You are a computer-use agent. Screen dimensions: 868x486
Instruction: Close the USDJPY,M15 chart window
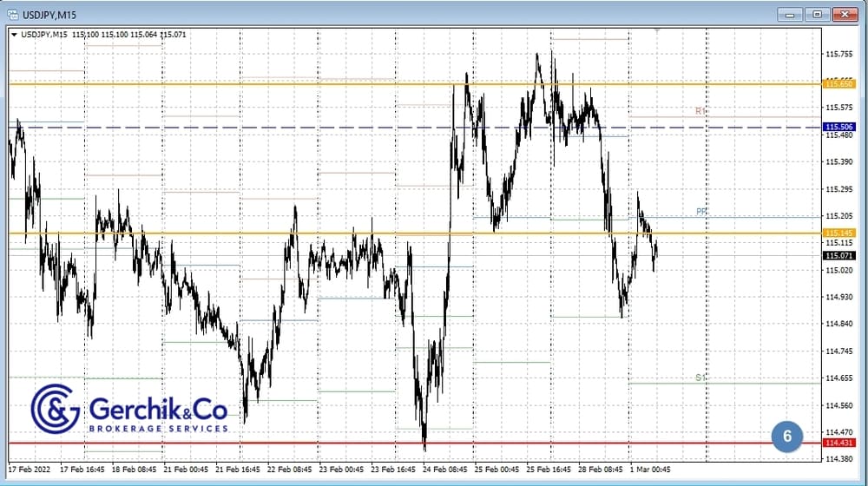844,14
